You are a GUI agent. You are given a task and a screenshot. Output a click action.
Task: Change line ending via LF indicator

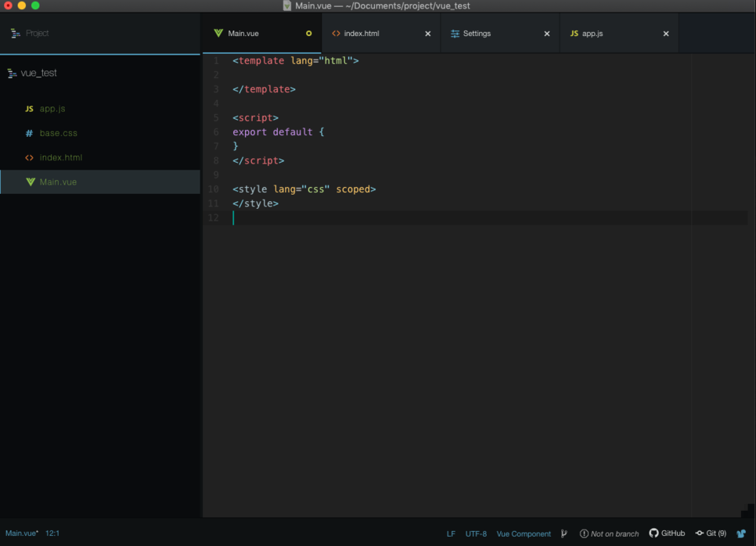(x=451, y=533)
